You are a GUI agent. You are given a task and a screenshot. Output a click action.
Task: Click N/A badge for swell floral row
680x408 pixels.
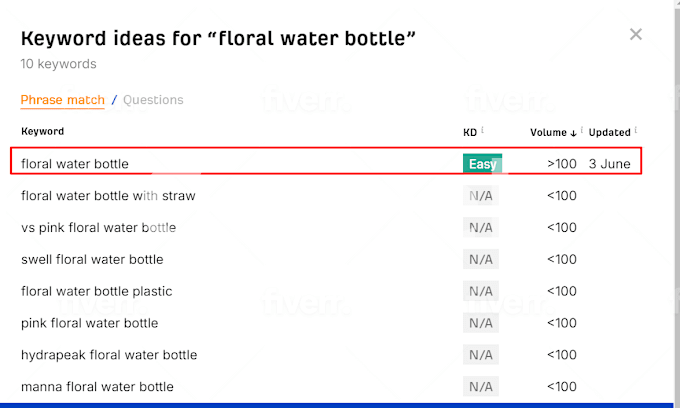tap(481, 260)
